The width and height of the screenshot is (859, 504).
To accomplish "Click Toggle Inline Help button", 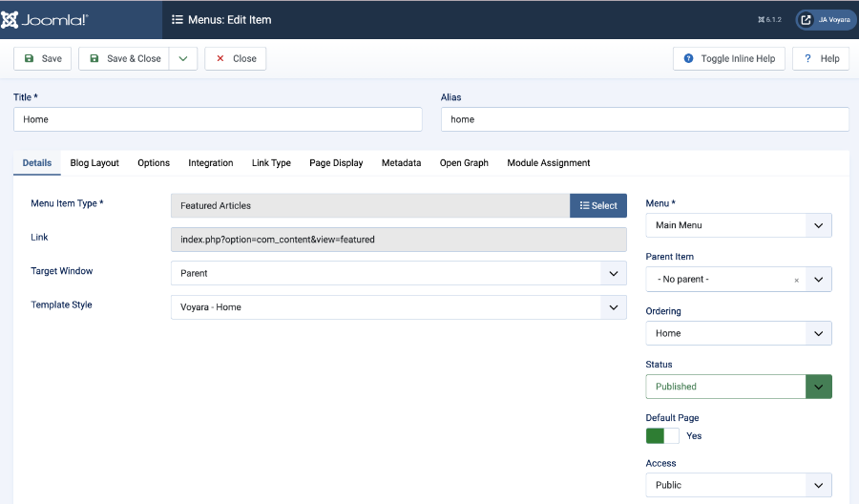I will (729, 58).
